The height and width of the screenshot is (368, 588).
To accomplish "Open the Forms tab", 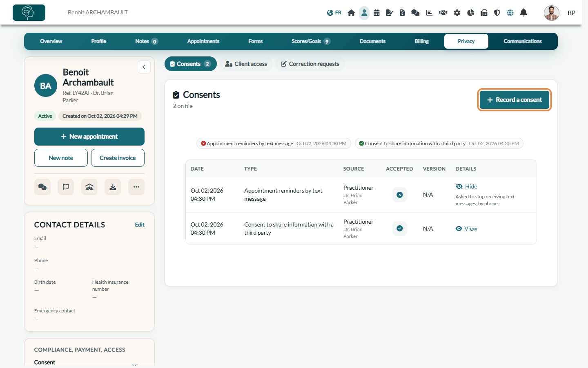I will (x=256, y=41).
